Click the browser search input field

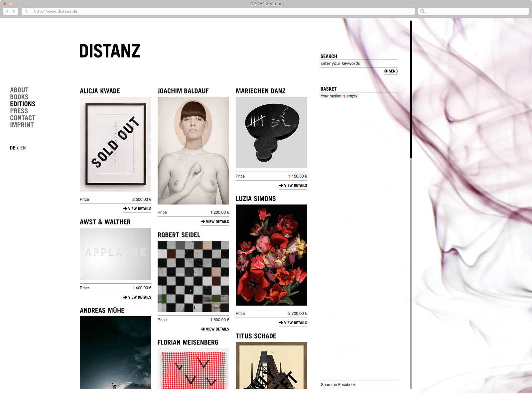pos(473,11)
